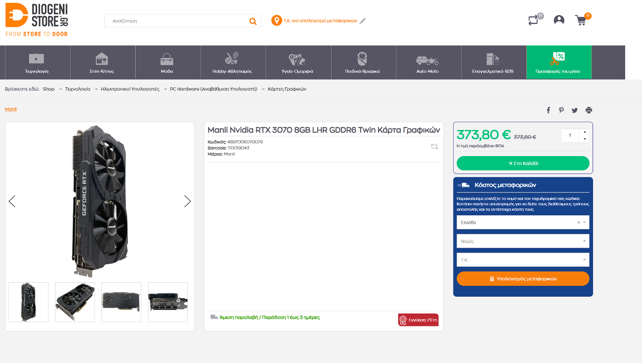This screenshot has width=642, height=364.
Task: Click the Shop breadcrumb link
Action: [x=49, y=89]
